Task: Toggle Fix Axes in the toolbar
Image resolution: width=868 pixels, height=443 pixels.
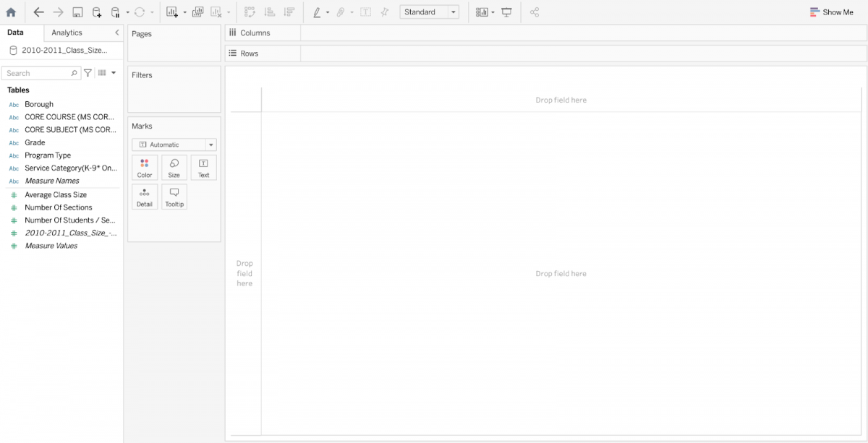Action: (384, 12)
